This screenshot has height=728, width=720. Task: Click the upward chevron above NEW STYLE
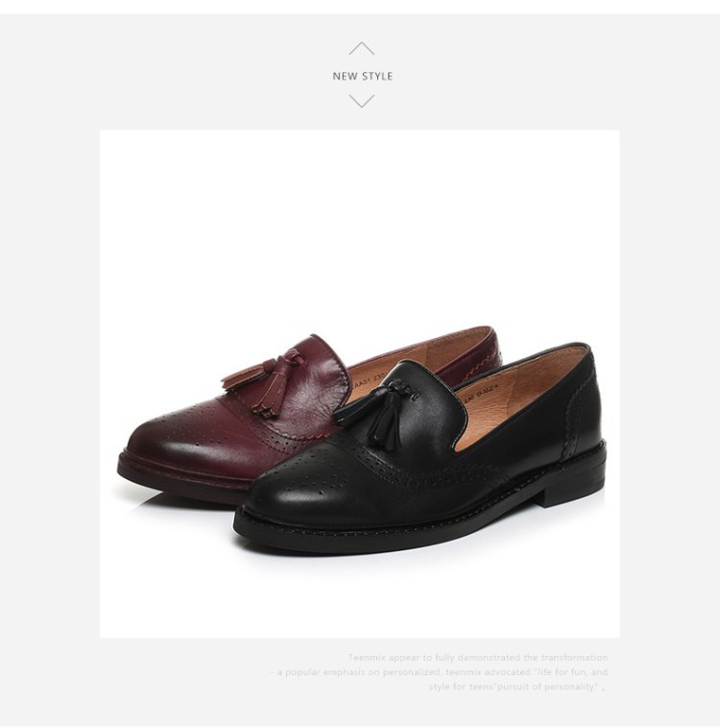(361, 48)
